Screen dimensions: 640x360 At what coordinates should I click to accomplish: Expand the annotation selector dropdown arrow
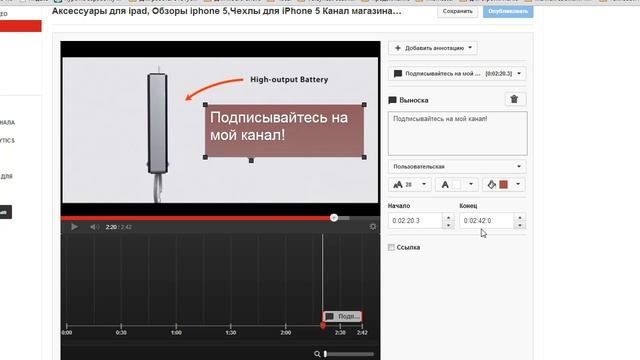[519, 73]
